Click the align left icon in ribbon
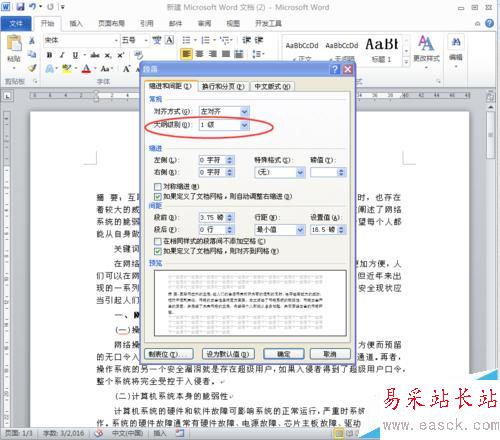Image resolution: width=500 pixels, height=440 pixels. click(x=186, y=54)
